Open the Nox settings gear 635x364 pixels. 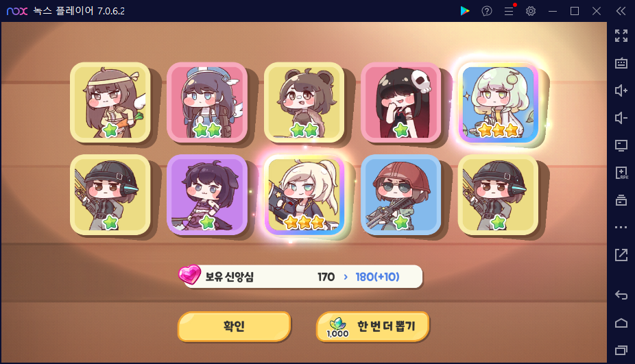(531, 11)
